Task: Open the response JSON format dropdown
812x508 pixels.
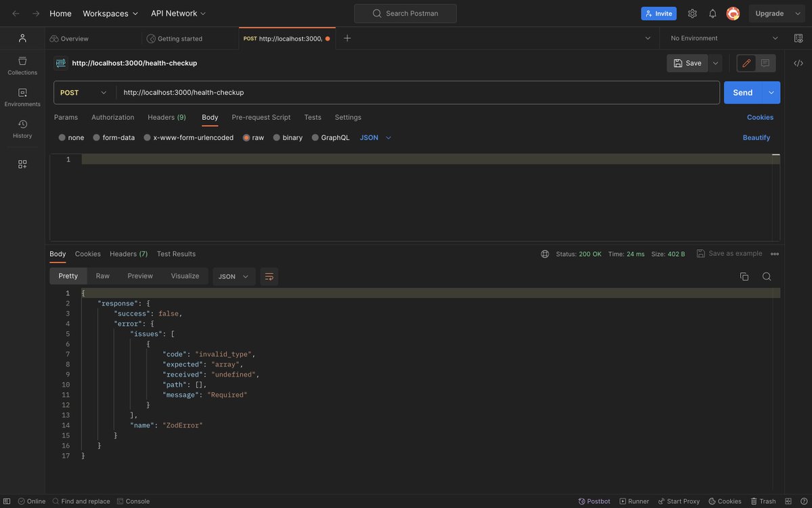Action: 234,276
